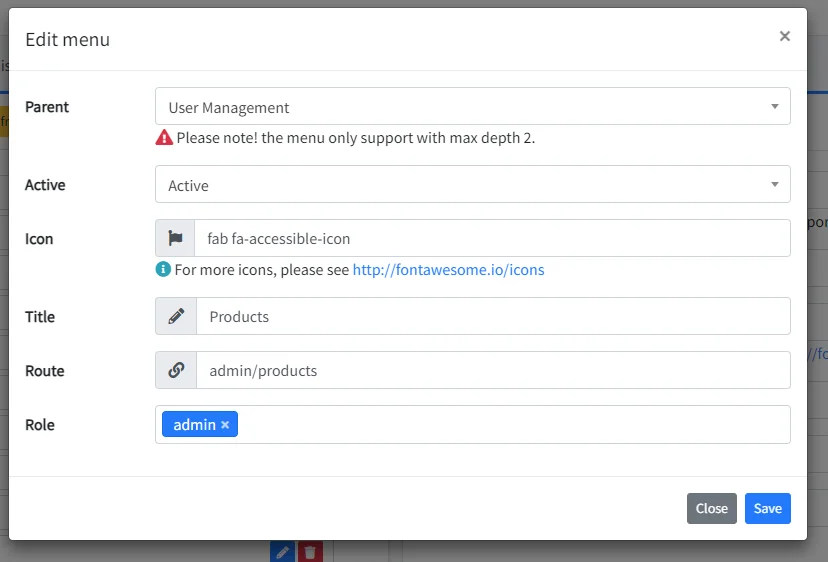Click the red warning triangle icon

pos(164,138)
